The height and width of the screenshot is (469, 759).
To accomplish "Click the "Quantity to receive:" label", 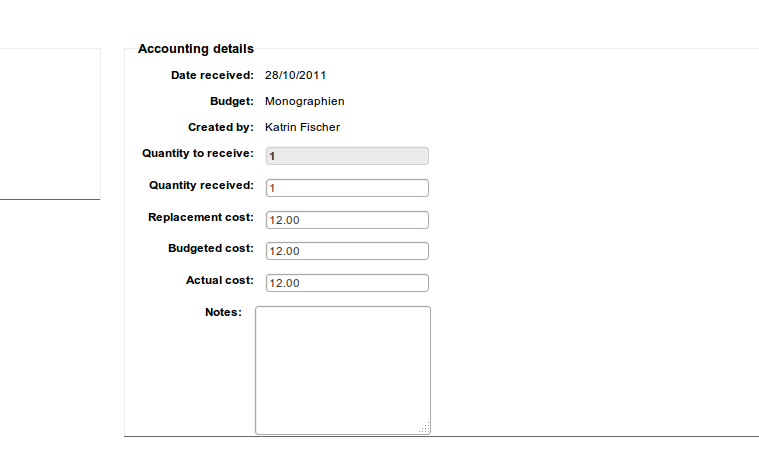I will (x=198, y=154).
